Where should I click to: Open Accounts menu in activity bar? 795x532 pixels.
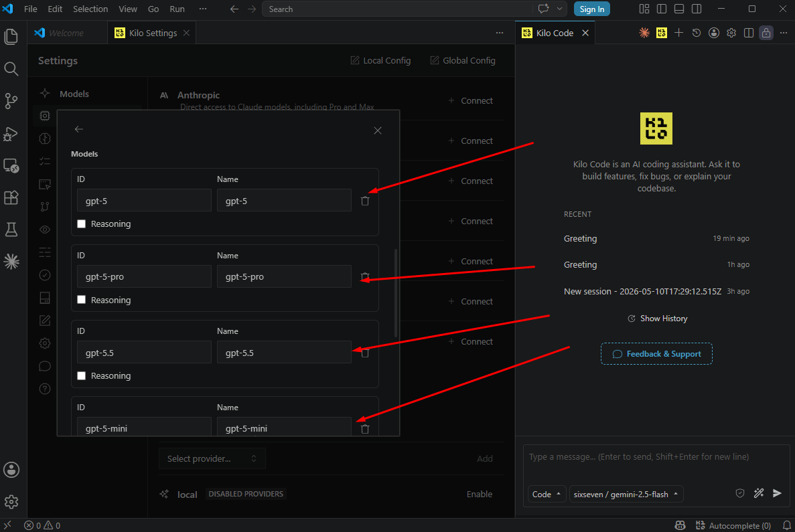pyautogui.click(x=11, y=470)
